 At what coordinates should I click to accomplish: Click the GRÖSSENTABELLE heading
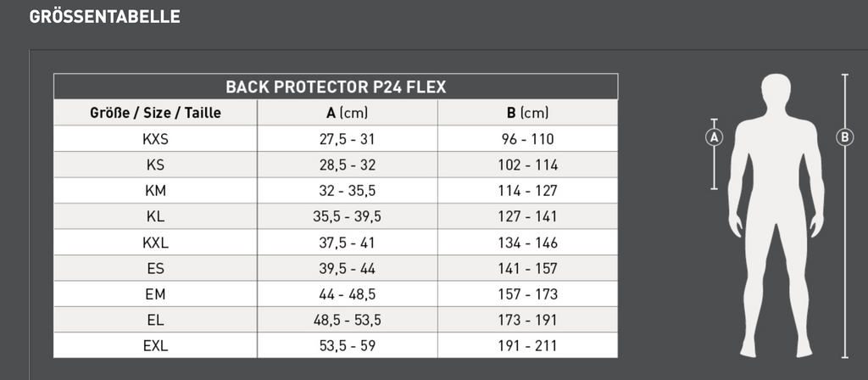click(x=104, y=17)
